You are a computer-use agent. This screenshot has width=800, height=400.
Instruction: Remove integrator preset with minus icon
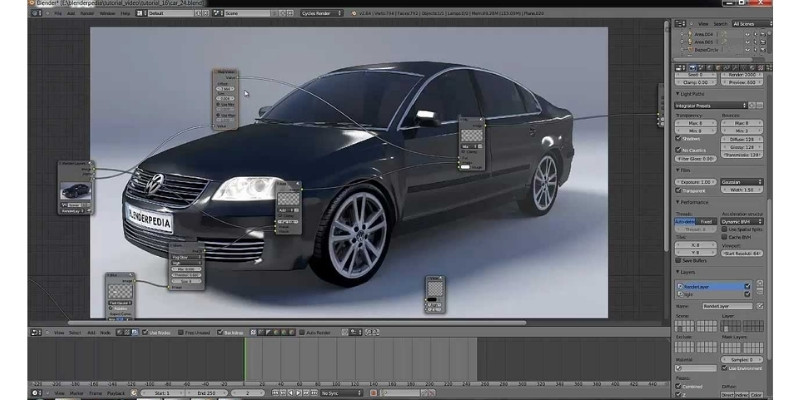click(x=760, y=106)
